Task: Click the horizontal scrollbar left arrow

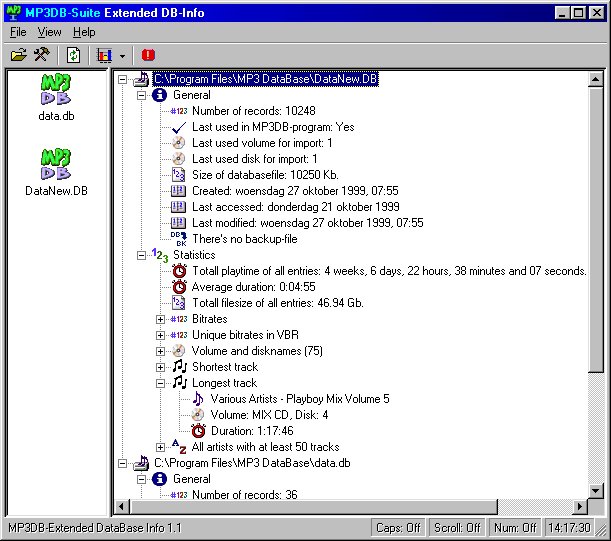Action: [121, 507]
